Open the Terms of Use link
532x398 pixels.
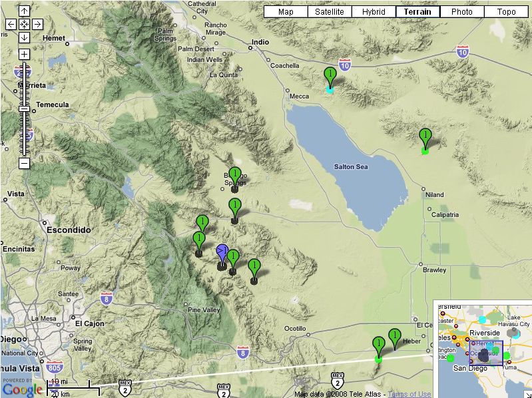pyautogui.click(x=409, y=394)
